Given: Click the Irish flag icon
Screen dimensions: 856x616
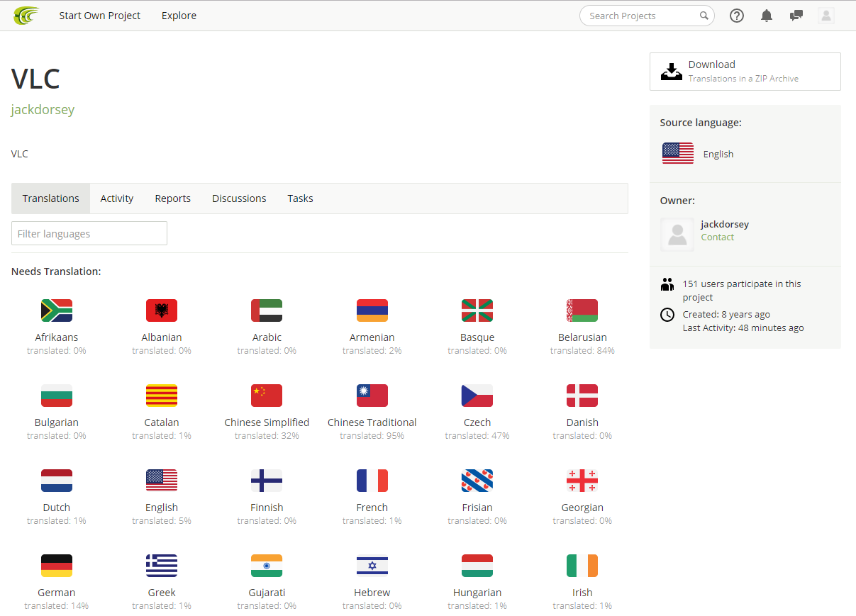Looking at the screenshot, I should pos(582,566).
